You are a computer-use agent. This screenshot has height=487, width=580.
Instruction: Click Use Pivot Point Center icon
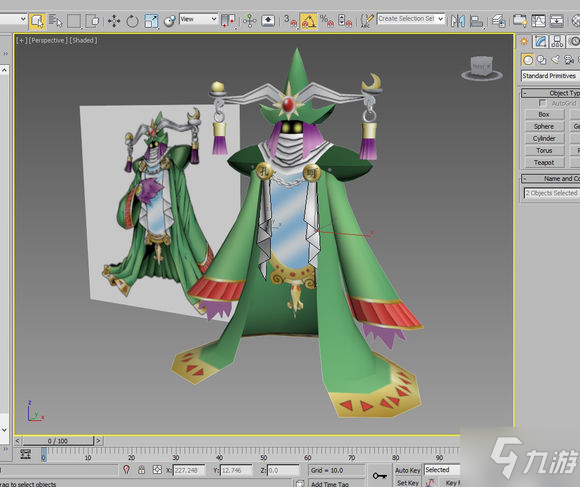[x=228, y=21]
